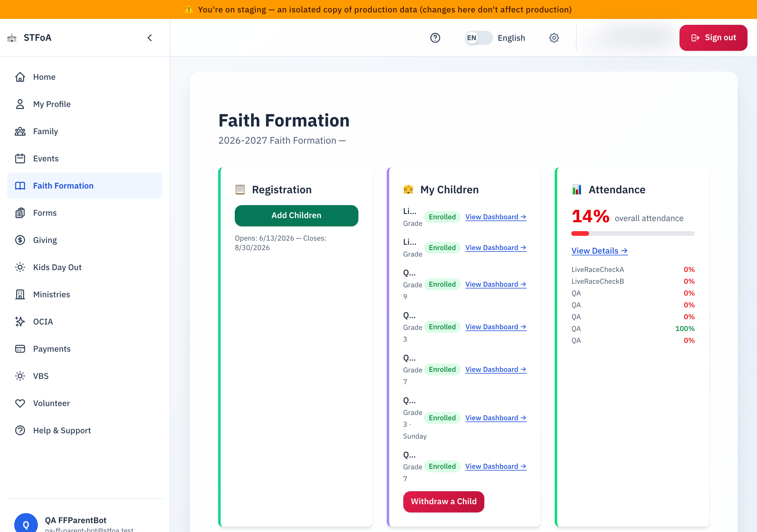Open View Dashboard for the Grade 9 child
Screen dimensions: 757x532
[496, 284]
